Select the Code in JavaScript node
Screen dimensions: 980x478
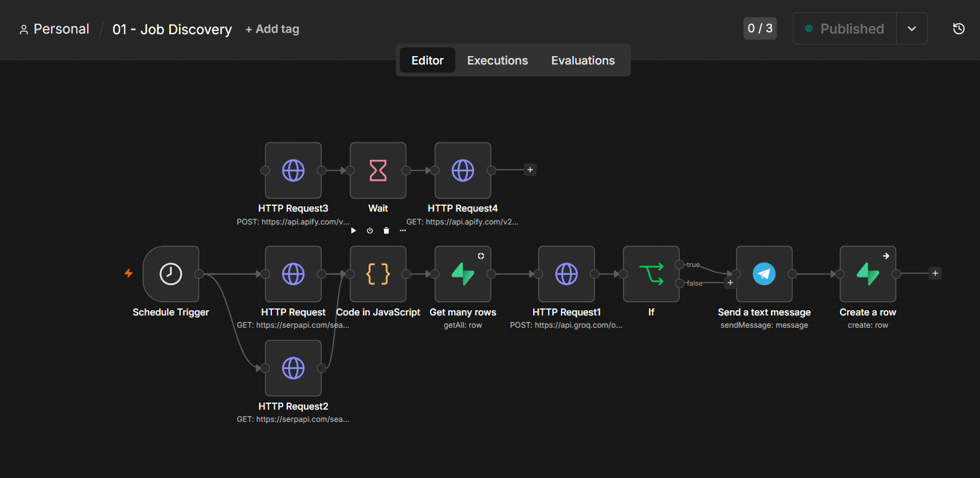click(378, 274)
